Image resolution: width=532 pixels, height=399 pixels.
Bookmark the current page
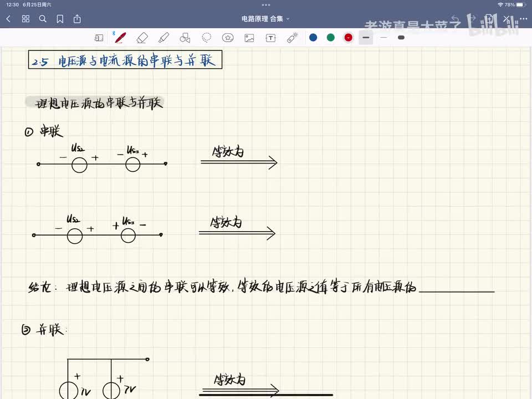60,19
